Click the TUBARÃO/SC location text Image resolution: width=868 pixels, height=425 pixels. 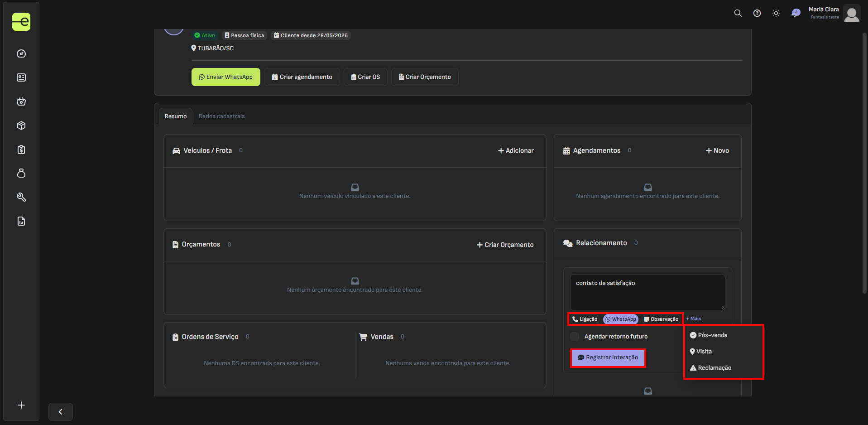216,48
